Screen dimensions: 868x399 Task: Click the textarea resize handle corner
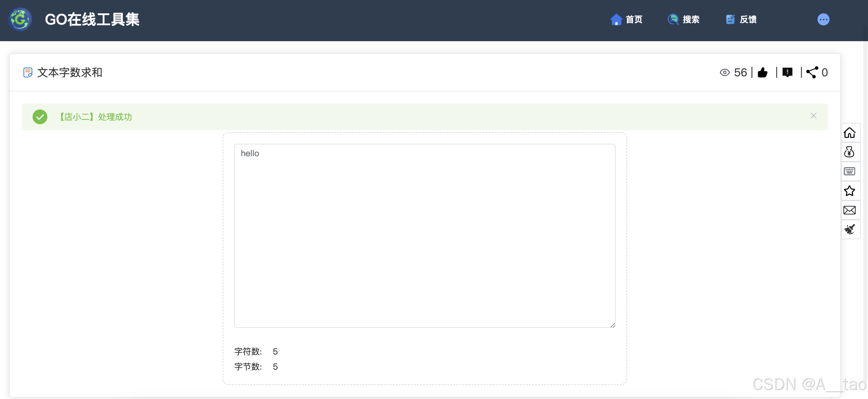tap(613, 325)
